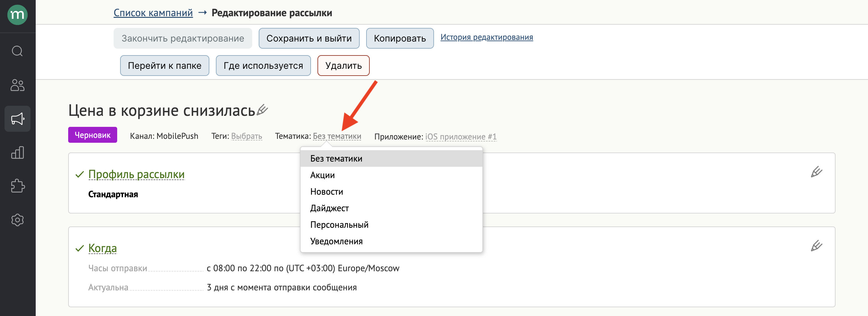The width and height of the screenshot is (868, 316).
Task: Select Уведомления topic option
Action: coord(391,241)
